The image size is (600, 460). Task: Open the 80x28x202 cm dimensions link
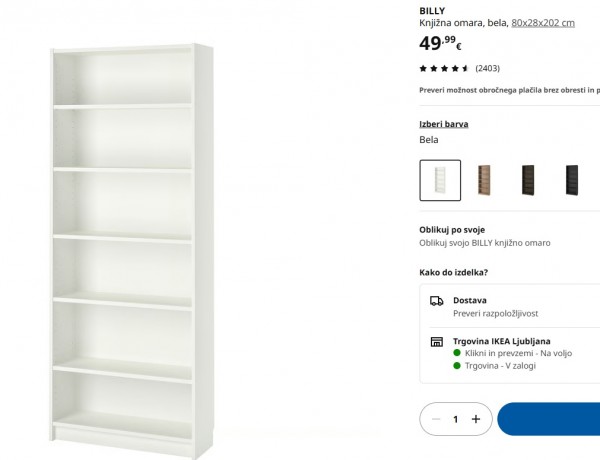543,23
